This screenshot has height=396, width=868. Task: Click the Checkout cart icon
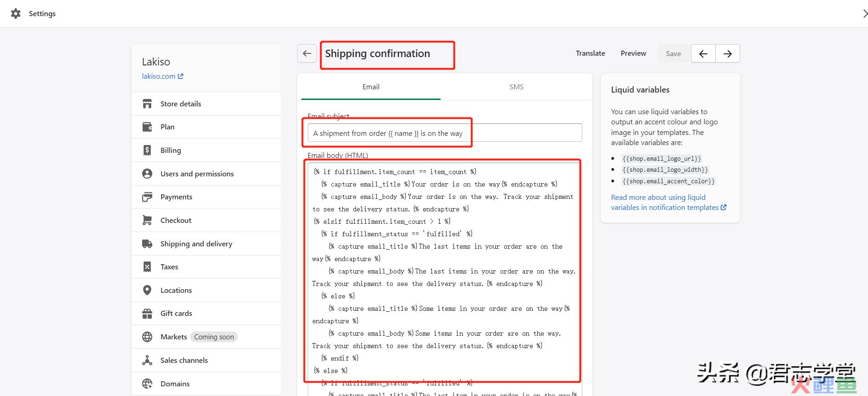coord(147,220)
